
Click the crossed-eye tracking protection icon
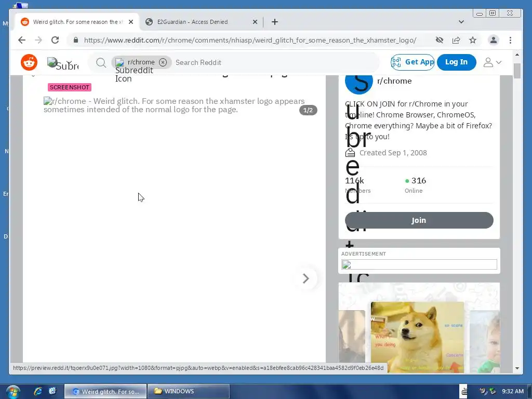(x=440, y=40)
